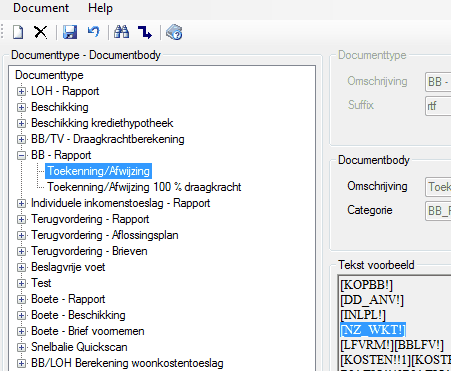Expand Terugvordering - Aflossingsplan node
Screen dimensions: 451x371
point(21,235)
